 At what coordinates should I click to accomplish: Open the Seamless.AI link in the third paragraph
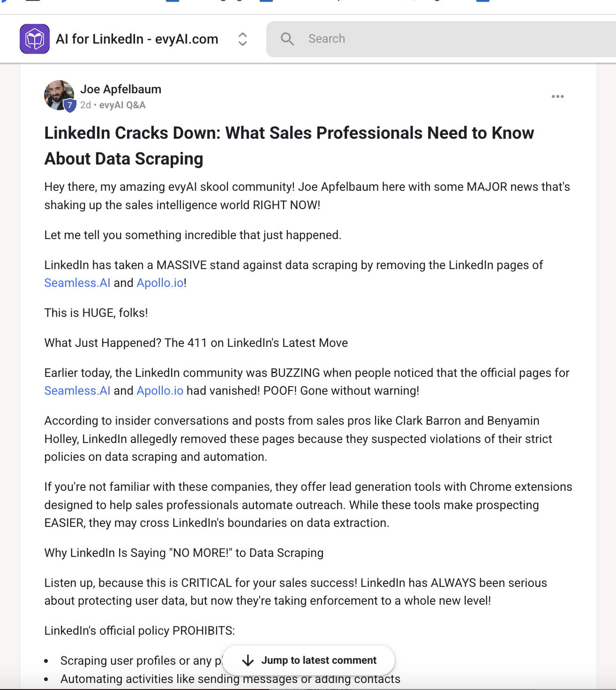pos(77,283)
